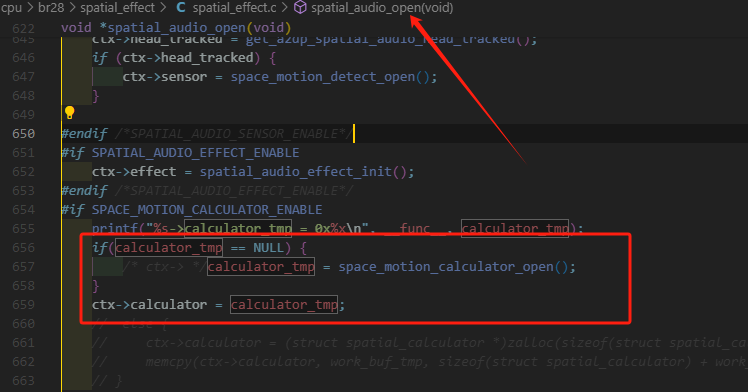The image size is (748, 392).
Task: Open the spatial_effect folder breadcrumb
Action: pos(117,8)
